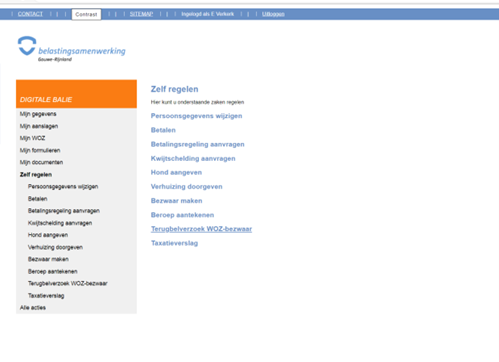Open main link Persoonsgegevens wijzigen
The image size is (499, 362).
197,116
